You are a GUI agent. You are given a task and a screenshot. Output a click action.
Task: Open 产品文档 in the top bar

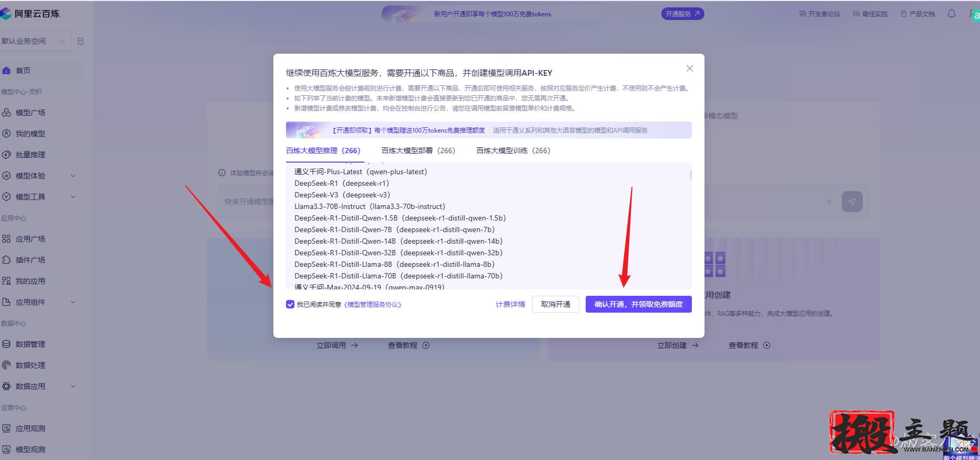918,14
